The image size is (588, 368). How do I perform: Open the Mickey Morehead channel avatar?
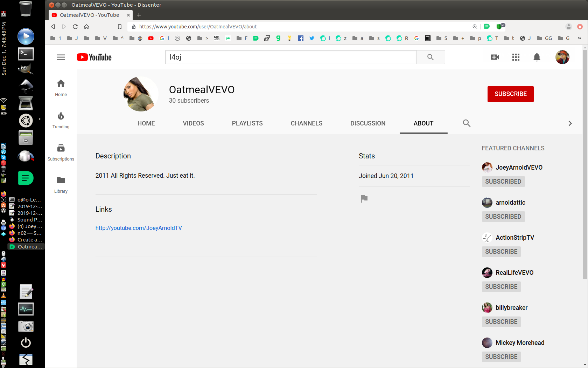pyautogui.click(x=487, y=343)
